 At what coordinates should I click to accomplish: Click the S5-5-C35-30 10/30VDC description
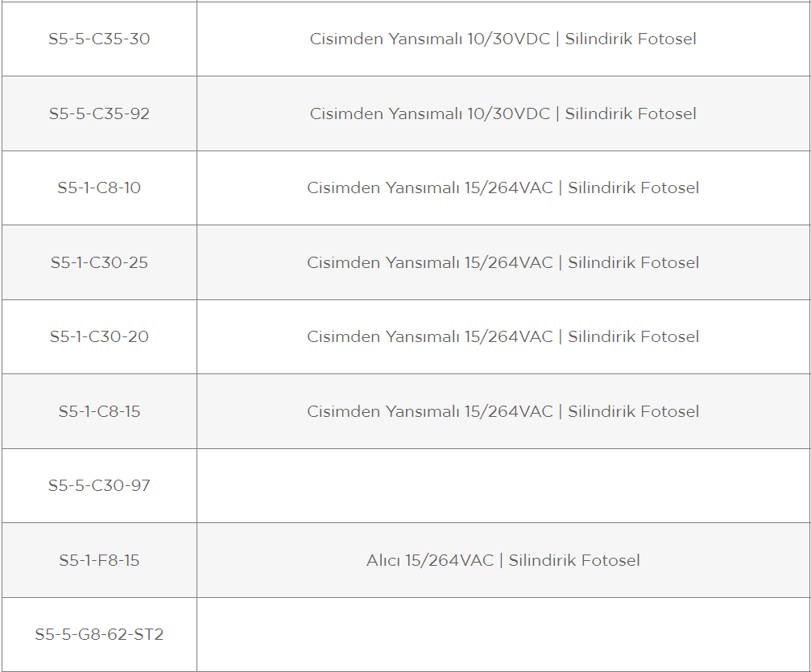503,39
